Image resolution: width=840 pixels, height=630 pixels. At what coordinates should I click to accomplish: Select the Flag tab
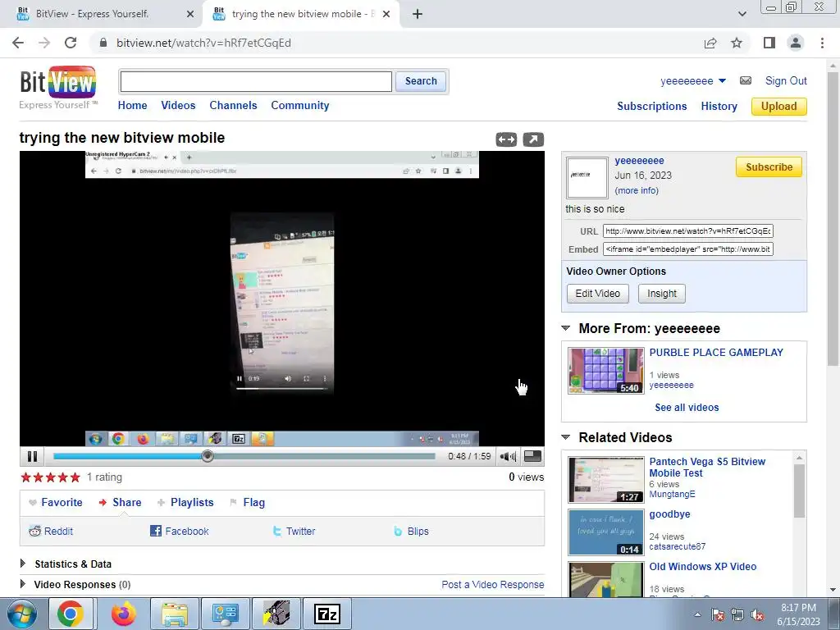(x=248, y=503)
